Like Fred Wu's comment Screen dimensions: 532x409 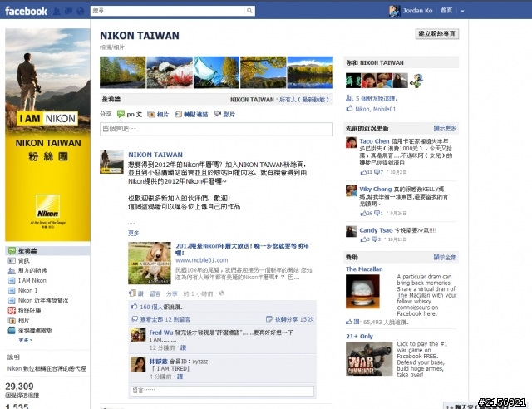click(x=183, y=347)
